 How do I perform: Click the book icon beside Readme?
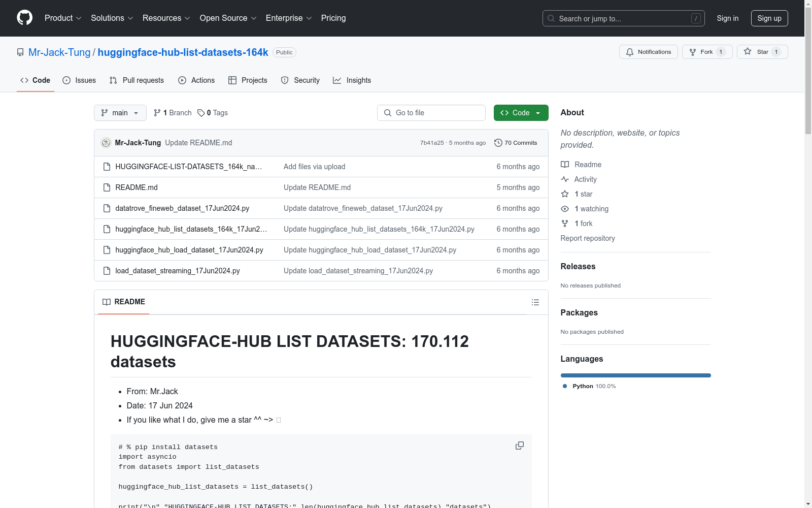(565, 165)
